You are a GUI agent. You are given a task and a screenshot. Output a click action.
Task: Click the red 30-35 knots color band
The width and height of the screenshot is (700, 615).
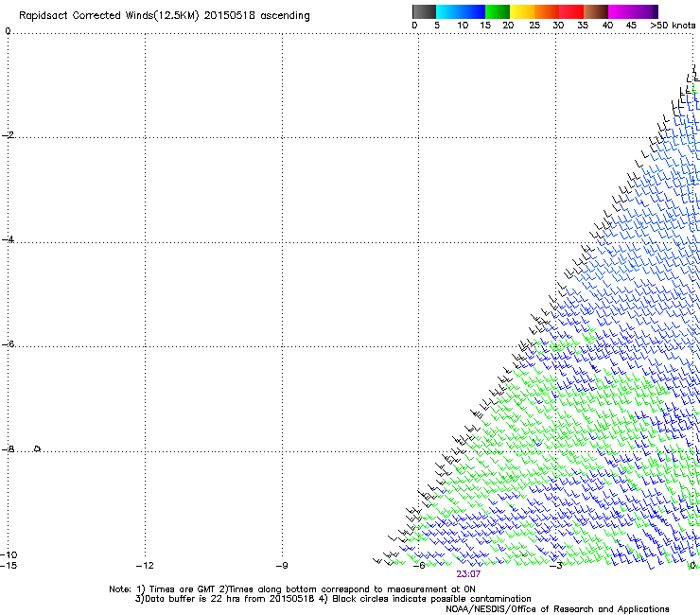[571, 11]
